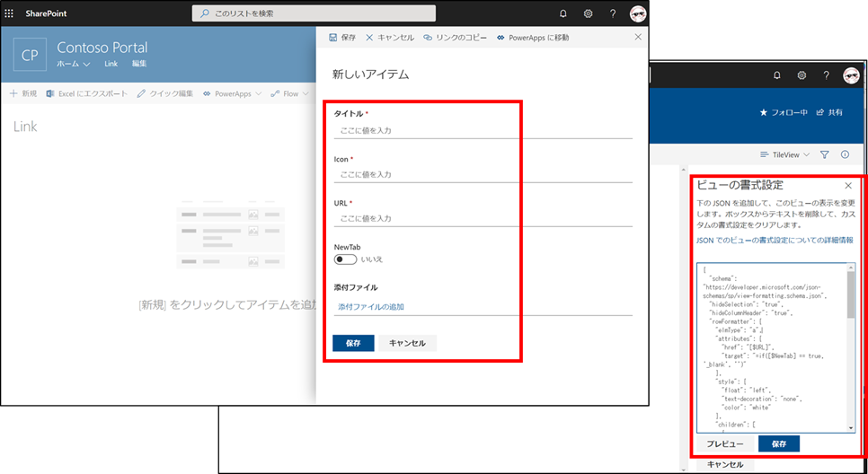Click the JSON scrollbar down arrow
868x474 pixels.
click(852, 427)
